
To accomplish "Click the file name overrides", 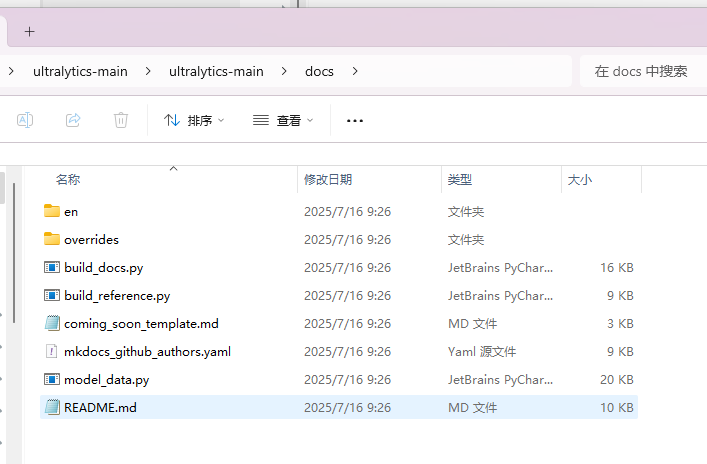I will click(x=92, y=239).
